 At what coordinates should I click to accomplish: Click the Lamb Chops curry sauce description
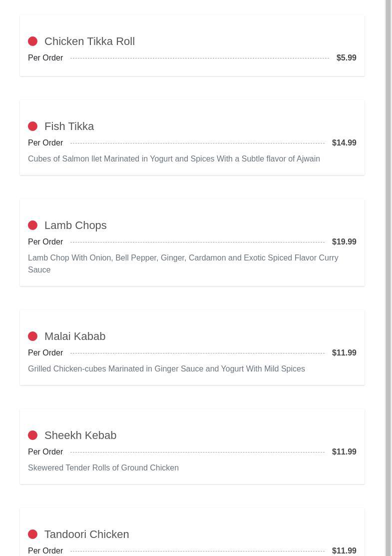tap(183, 263)
